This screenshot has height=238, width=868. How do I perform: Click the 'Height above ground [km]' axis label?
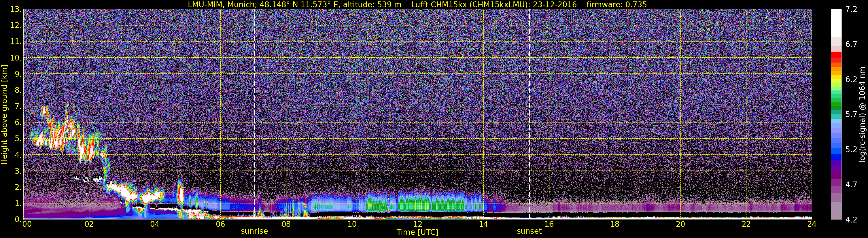[x=4, y=115]
